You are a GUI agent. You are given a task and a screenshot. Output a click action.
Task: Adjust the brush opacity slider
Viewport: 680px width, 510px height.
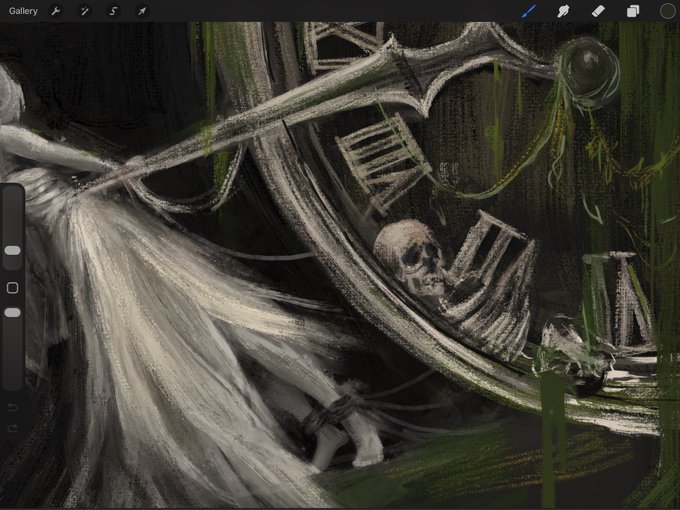(12, 312)
